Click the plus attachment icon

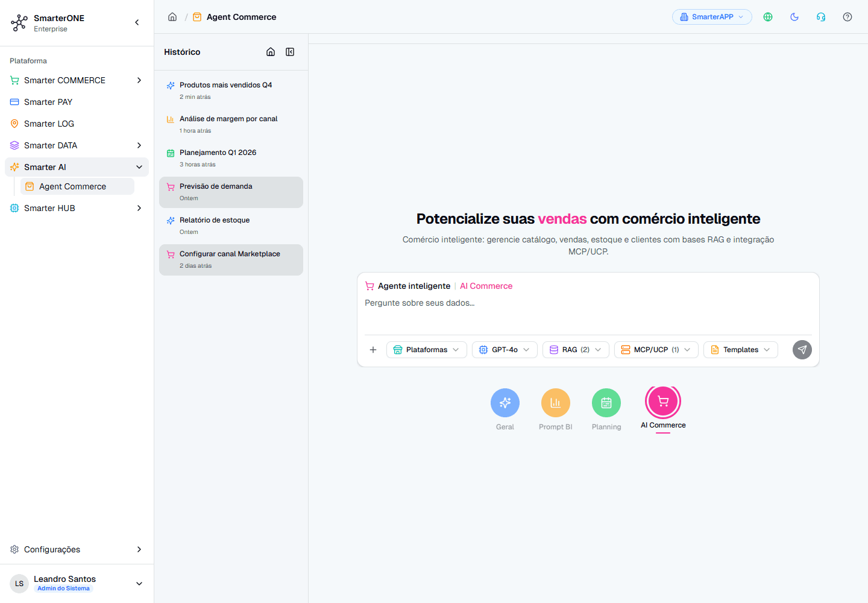click(373, 350)
